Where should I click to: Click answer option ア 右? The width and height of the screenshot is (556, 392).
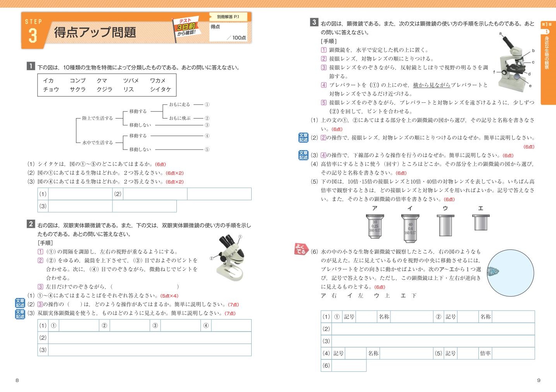coord(329,296)
